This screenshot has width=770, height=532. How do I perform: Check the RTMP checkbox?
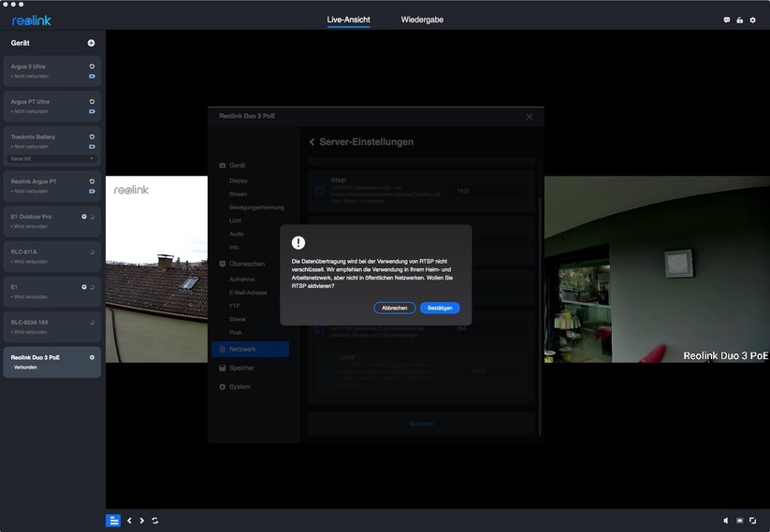coord(319,191)
